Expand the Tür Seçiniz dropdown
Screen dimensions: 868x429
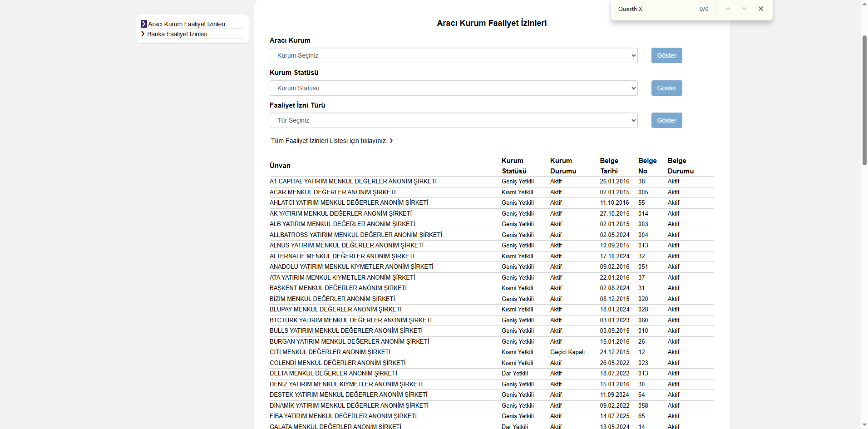point(453,120)
